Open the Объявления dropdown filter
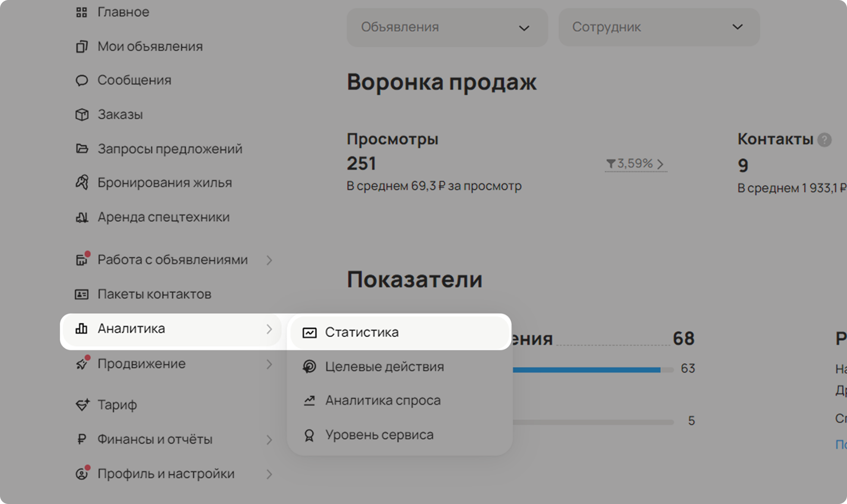847x504 pixels. click(447, 28)
